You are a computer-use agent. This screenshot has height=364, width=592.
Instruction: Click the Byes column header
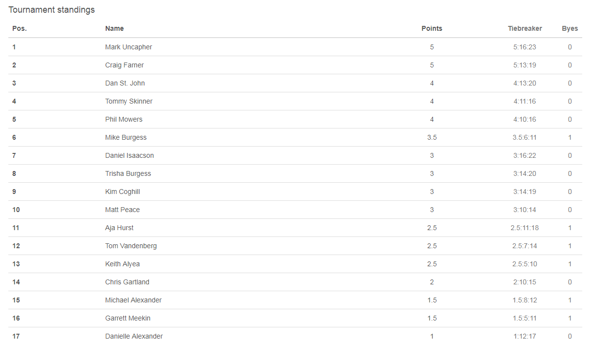tap(569, 28)
